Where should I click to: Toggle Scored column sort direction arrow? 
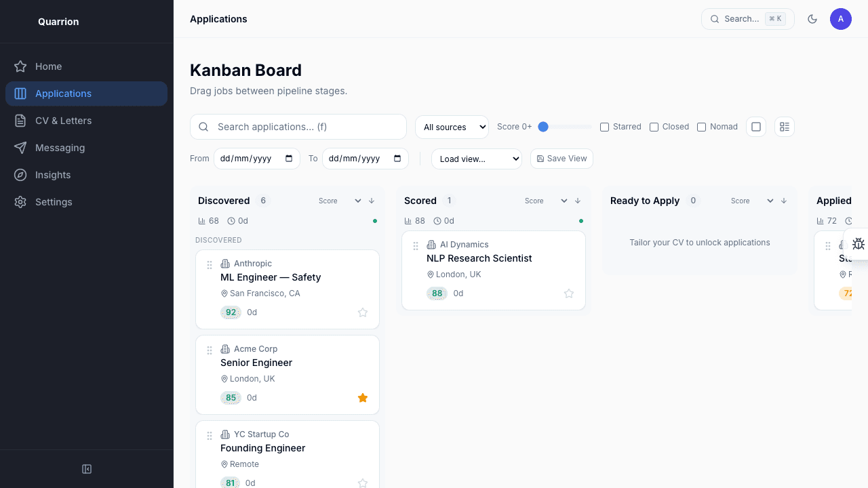(x=578, y=201)
